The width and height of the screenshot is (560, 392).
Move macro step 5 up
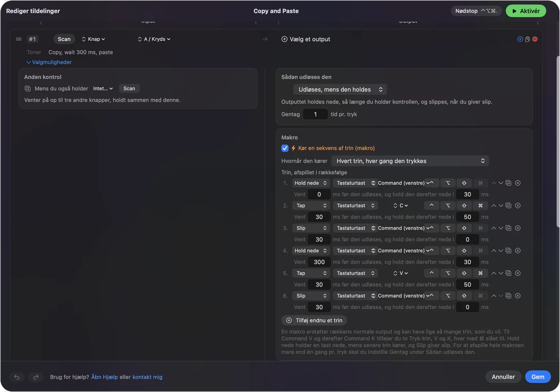coord(494,273)
